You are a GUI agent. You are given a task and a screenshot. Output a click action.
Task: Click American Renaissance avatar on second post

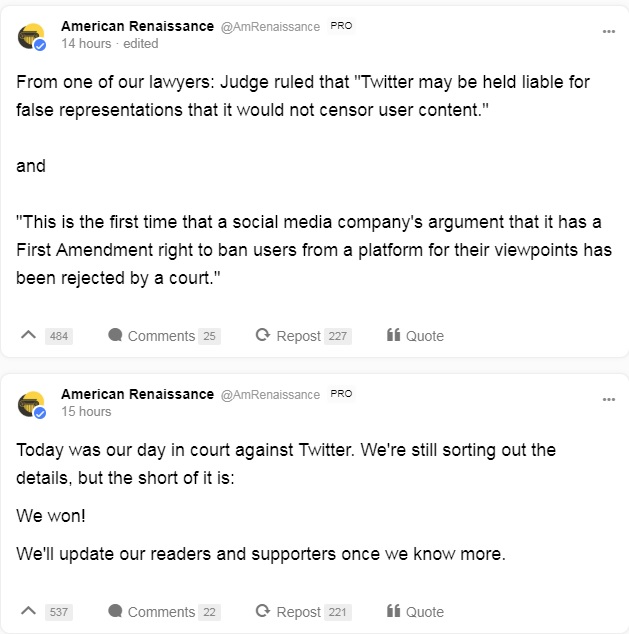(32, 404)
